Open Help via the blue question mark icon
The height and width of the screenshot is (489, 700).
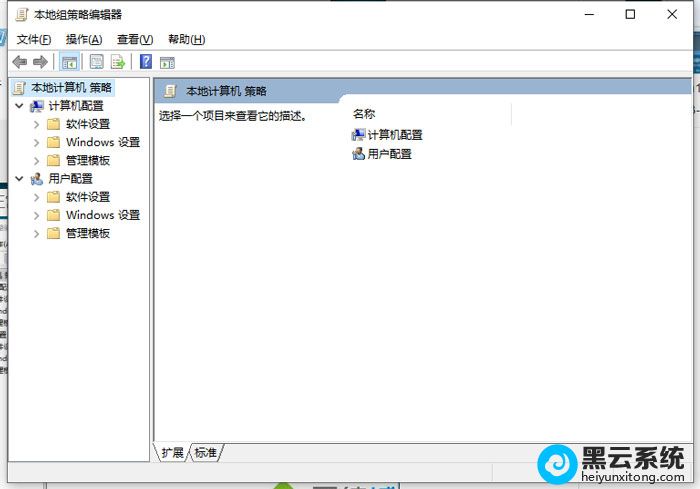coord(146,62)
